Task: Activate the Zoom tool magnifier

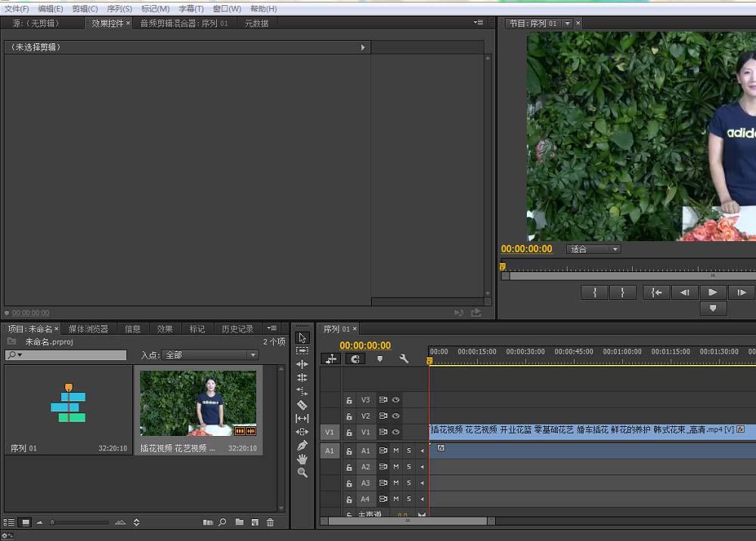Action: 302,472
